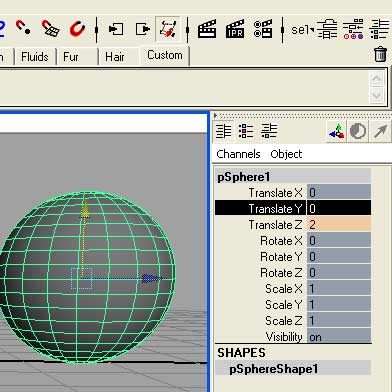Click the Rotate X value field
The width and height of the screenshot is (392, 392).
coord(339,240)
